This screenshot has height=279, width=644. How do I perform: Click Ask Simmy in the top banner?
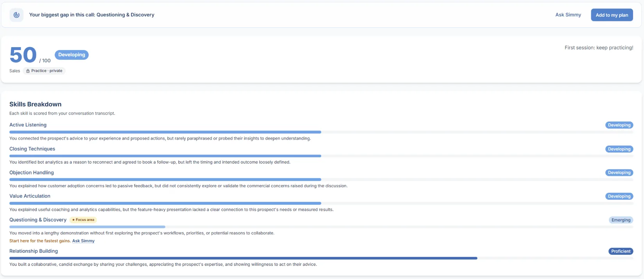pos(568,15)
